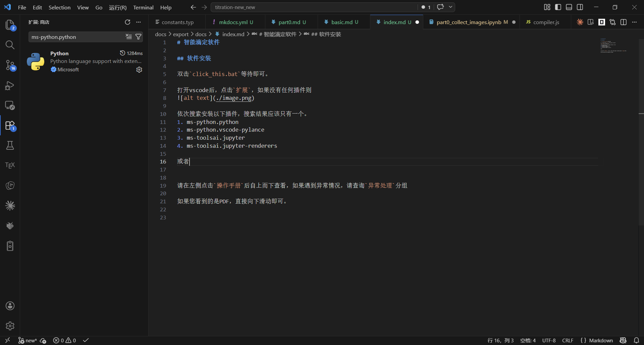Image resolution: width=644 pixels, height=345 pixels.
Task: Open the Selection menu
Action: click(59, 7)
